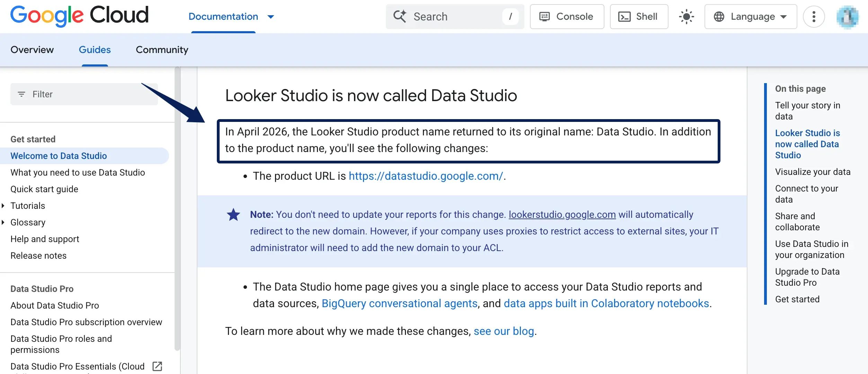Switch to the Overview tab
Screen dimensions: 868x374
(x=32, y=50)
